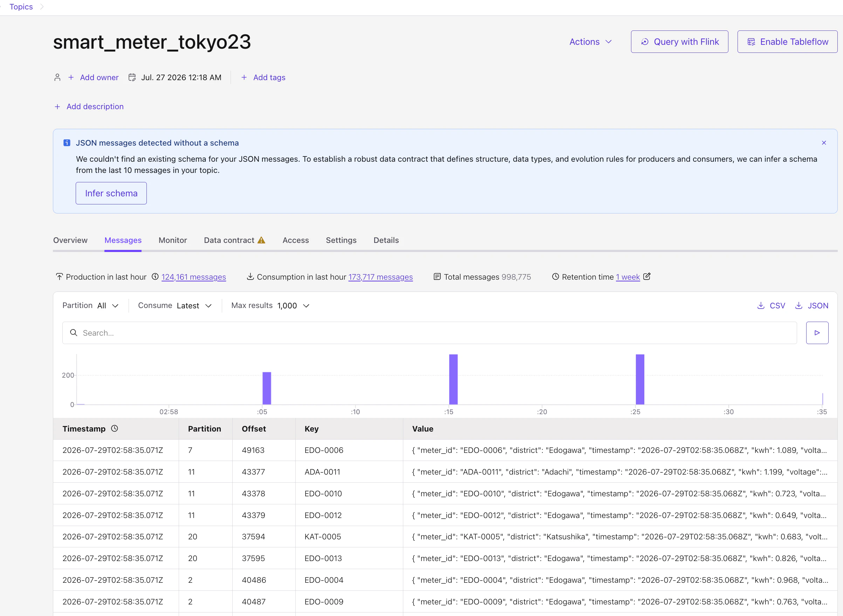The image size is (843, 616).
Task: Open the Max results 1,000 dropdown
Action: tap(270, 306)
